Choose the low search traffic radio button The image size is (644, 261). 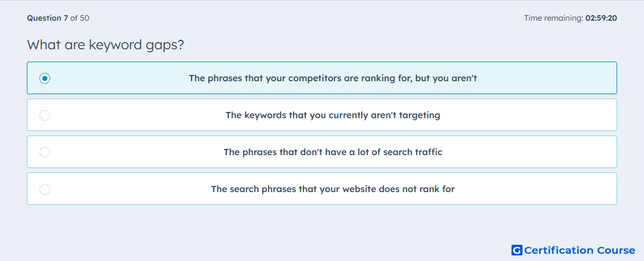coord(45,152)
